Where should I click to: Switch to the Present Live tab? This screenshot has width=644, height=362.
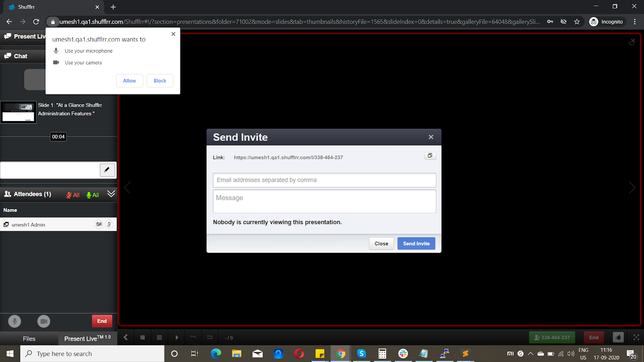[x=87, y=339]
